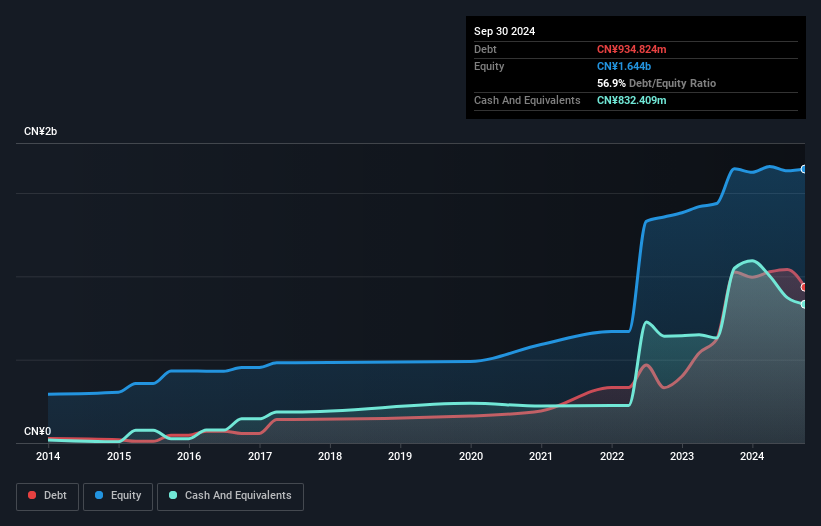The height and width of the screenshot is (526, 821).
Task: Toggle Cash And Equivalents legend button
Action: pos(230,496)
